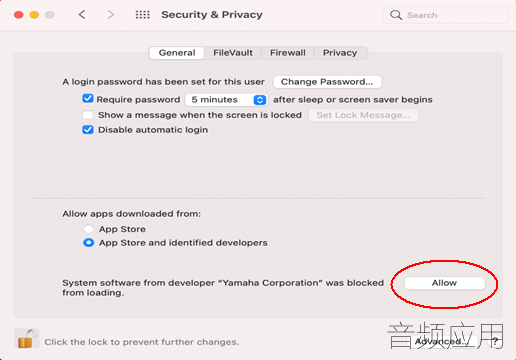Switch to the Firewall tab
The width and height of the screenshot is (516, 360).
click(x=288, y=53)
